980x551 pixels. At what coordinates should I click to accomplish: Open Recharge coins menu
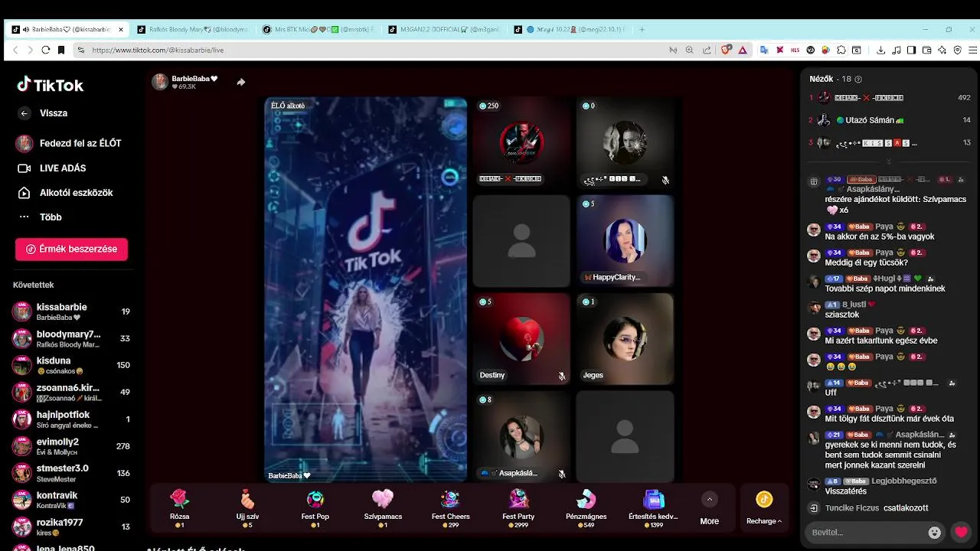[x=764, y=508]
